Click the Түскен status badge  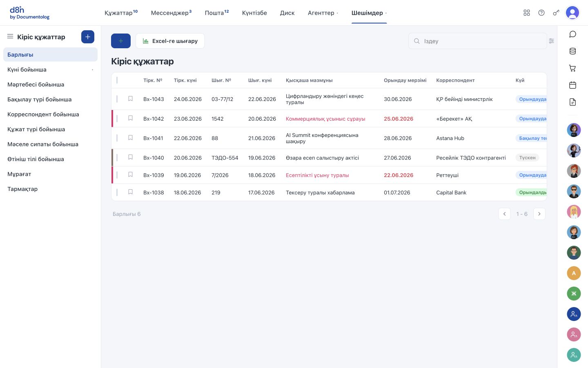coord(527,157)
